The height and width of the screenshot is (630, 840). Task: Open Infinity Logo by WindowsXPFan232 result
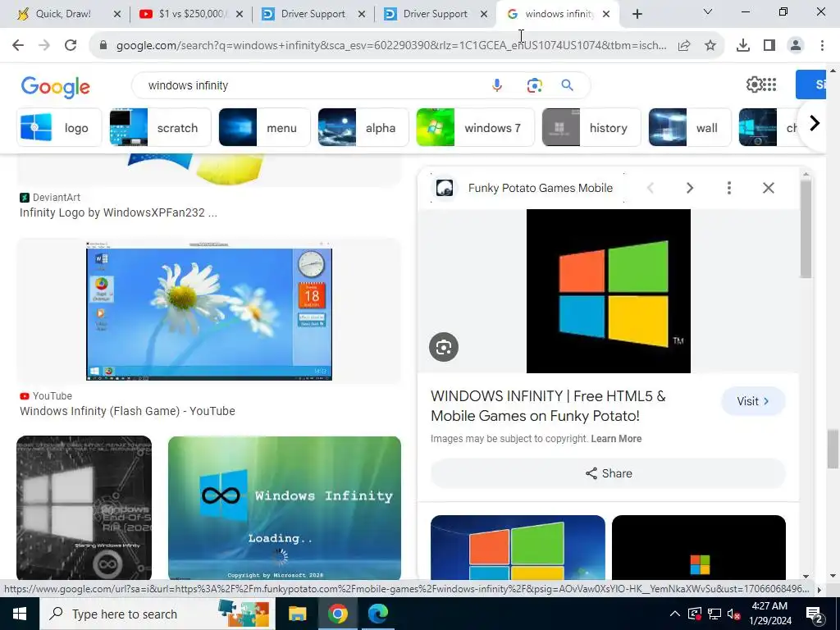tap(118, 212)
